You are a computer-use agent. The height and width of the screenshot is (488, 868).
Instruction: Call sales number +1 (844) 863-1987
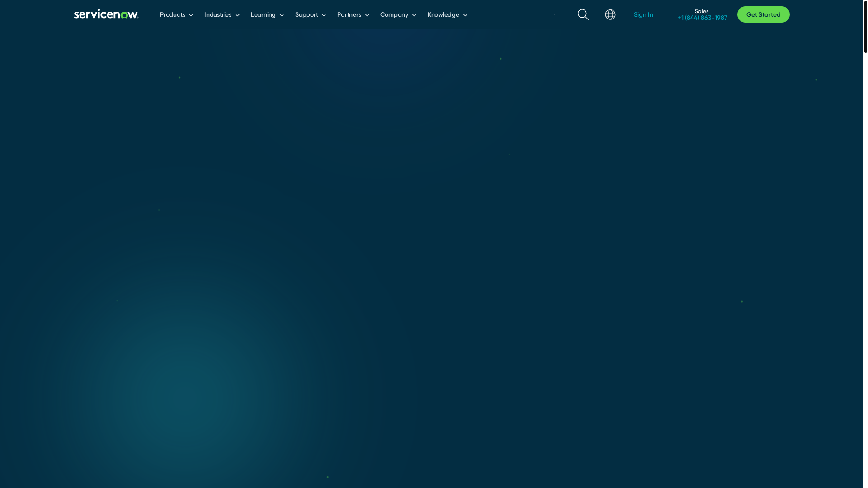[x=702, y=18]
